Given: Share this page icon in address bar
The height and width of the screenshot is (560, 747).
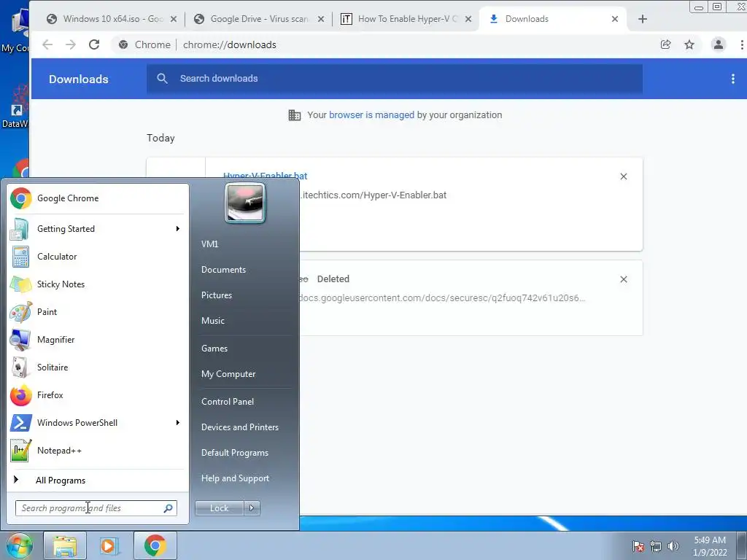Looking at the screenshot, I should click(665, 44).
